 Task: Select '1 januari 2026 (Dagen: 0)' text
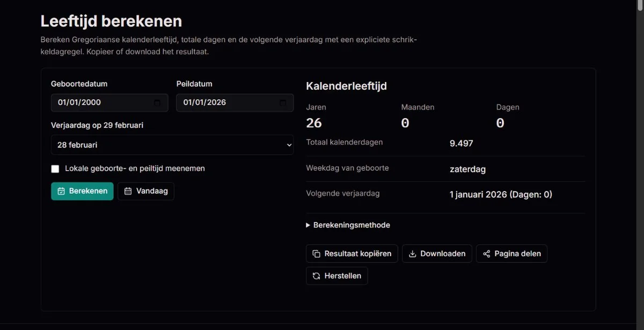[501, 194]
